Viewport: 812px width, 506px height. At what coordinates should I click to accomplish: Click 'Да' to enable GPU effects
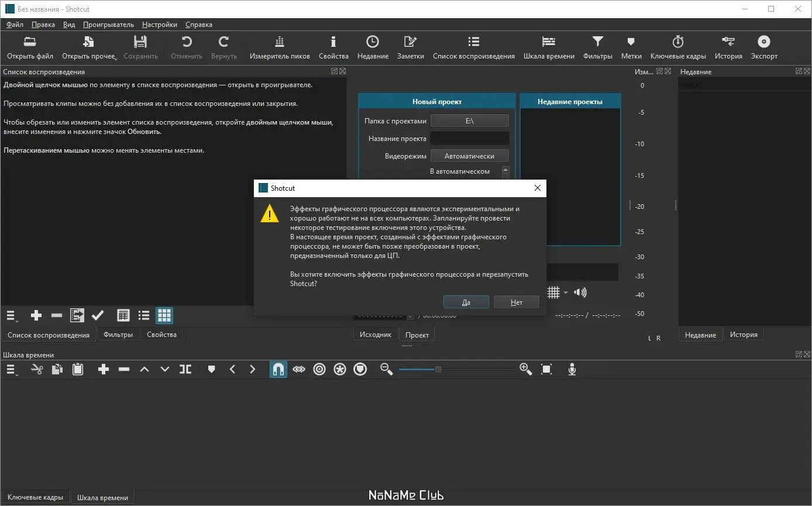click(466, 302)
